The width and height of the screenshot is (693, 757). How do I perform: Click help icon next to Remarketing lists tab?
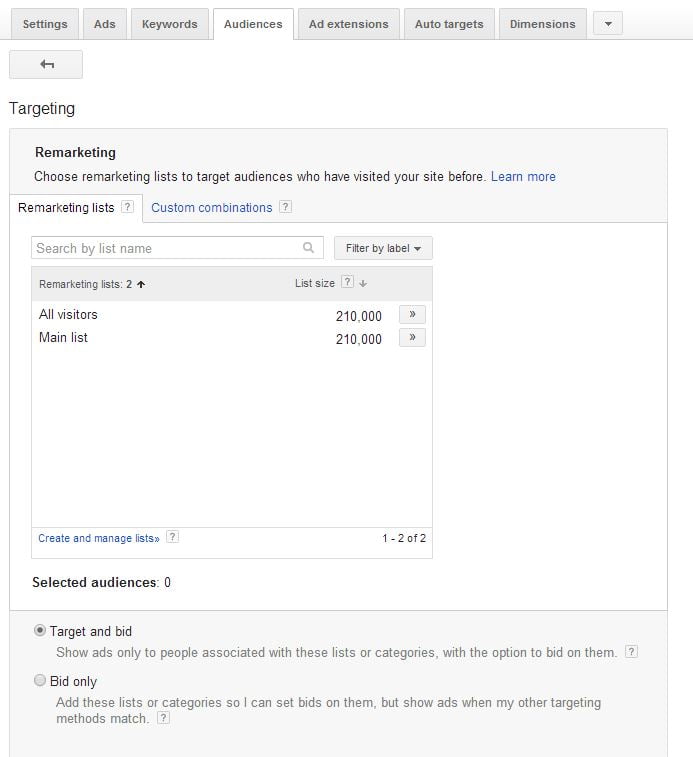coord(127,207)
